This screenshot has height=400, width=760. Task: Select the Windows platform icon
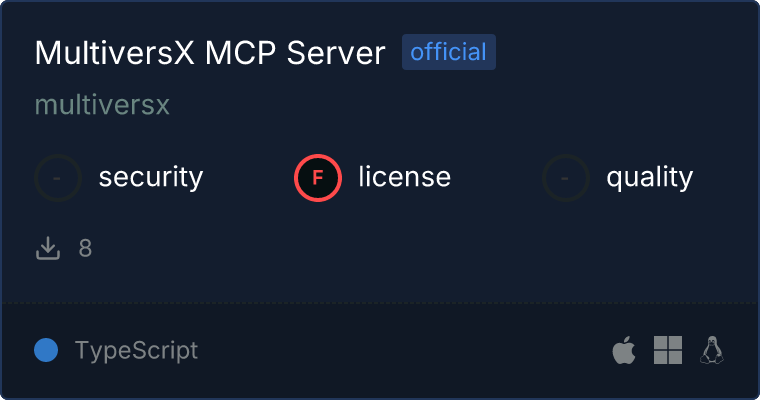[x=668, y=350]
